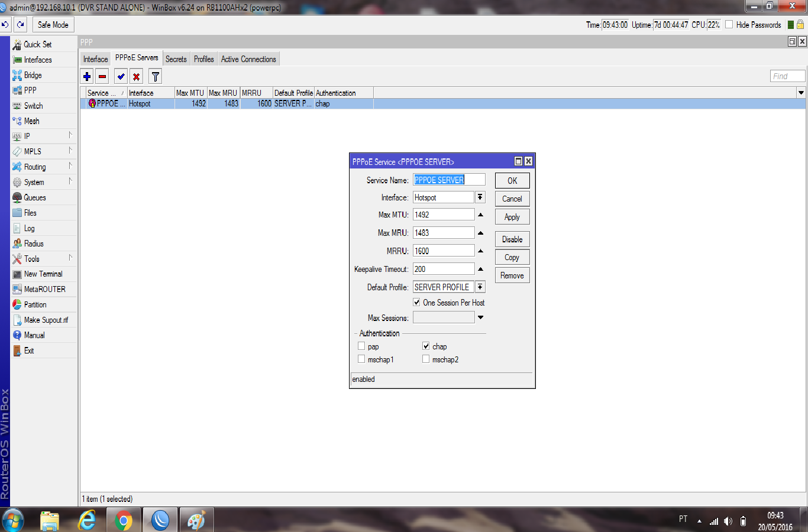This screenshot has width=808, height=532.
Task: Collapse the Keepalive Timeout field arrow
Action: [x=480, y=269]
